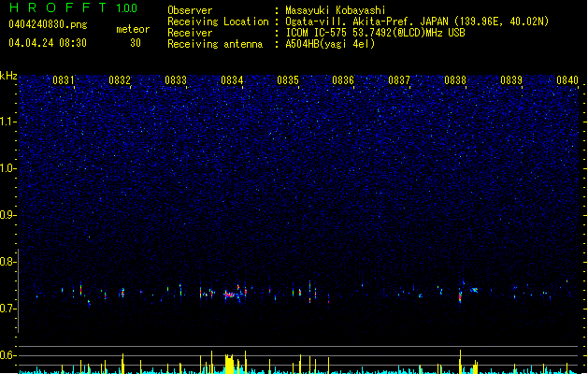
Task: Click the 0840 time marker
Action: [x=567, y=80]
